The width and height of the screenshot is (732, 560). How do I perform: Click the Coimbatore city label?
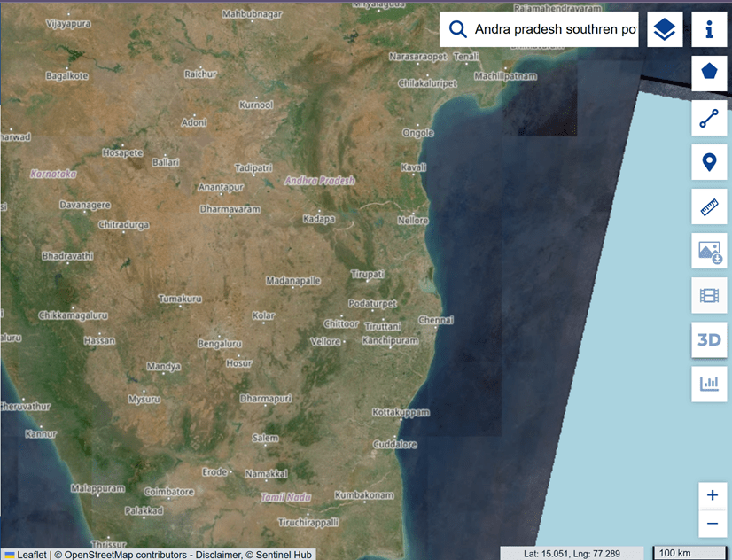(x=169, y=492)
